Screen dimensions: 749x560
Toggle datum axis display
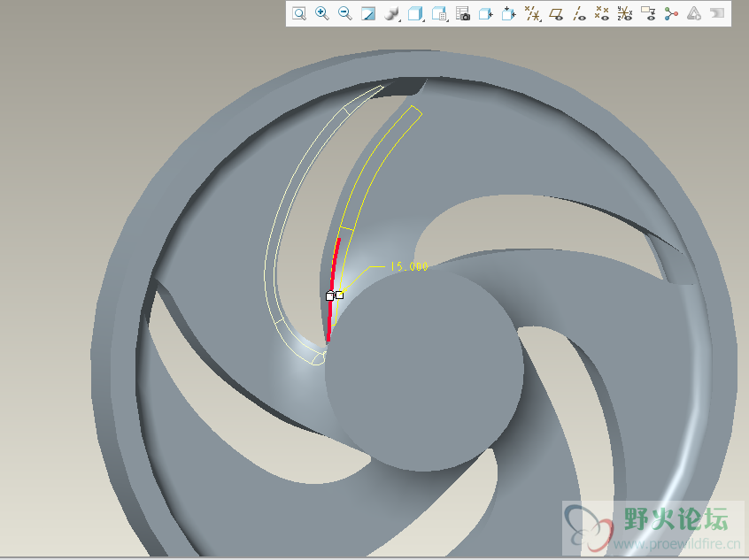[x=579, y=13]
